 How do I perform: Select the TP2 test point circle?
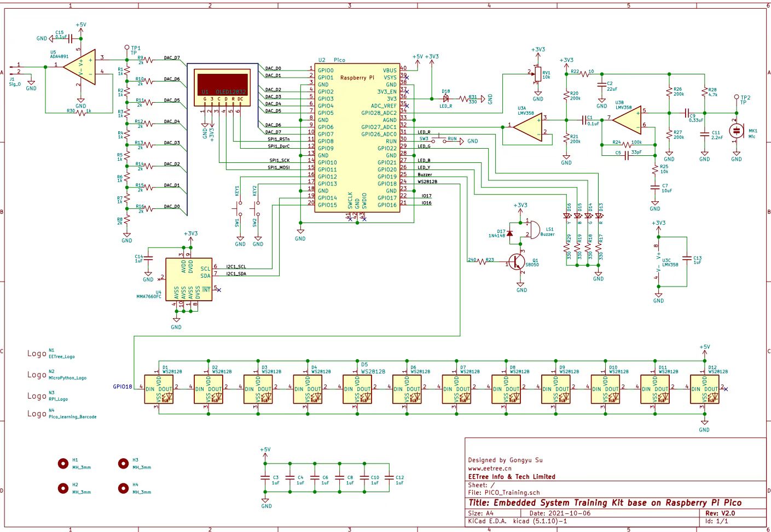[x=737, y=97]
